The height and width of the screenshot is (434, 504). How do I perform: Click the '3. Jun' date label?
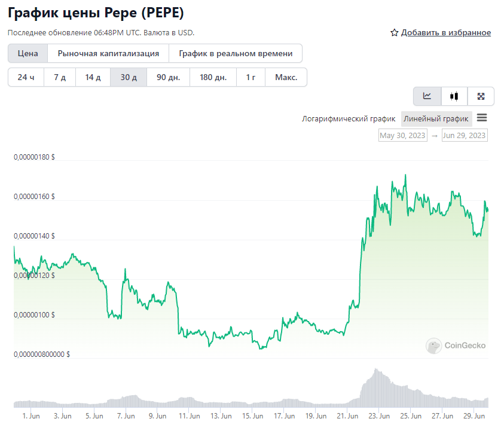pos(63,416)
